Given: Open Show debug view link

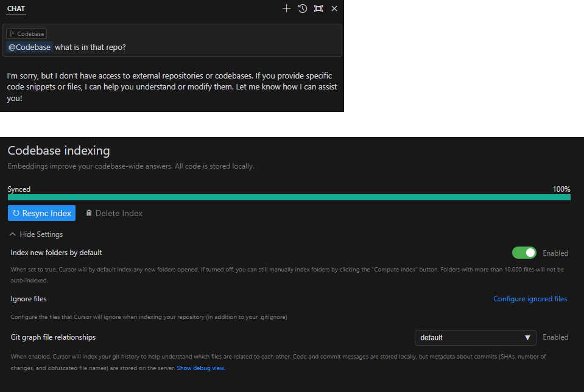Looking at the screenshot, I should [201, 368].
